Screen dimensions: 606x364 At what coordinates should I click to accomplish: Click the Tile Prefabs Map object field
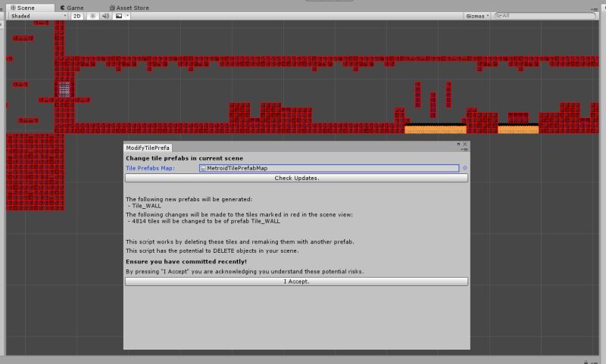click(x=329, y=168)
